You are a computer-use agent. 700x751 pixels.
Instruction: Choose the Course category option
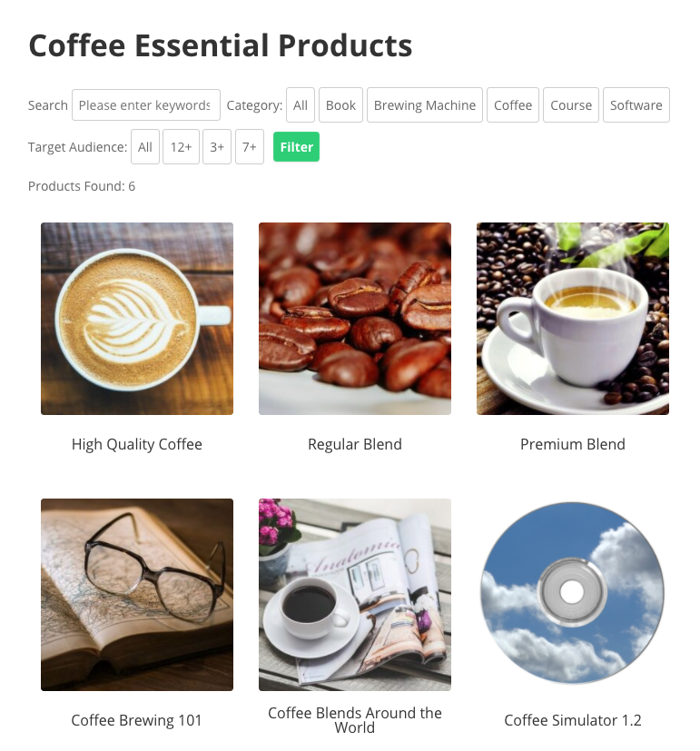[571, 105]
